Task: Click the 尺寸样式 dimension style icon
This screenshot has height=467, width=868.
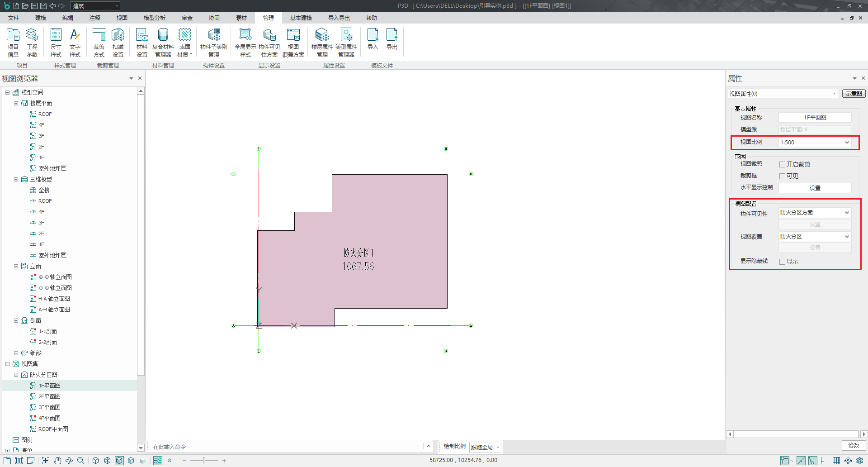Action: point(56,43)
